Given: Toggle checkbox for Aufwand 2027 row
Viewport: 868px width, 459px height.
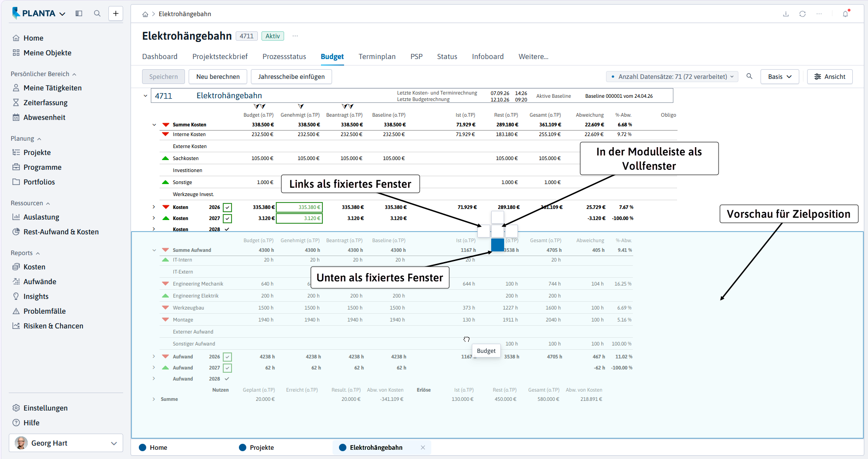Looking at the screenshot, I should 227,368.
